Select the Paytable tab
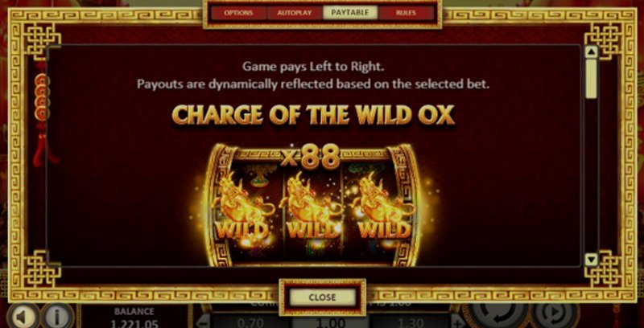644x328 pixels. pos(350,13)
